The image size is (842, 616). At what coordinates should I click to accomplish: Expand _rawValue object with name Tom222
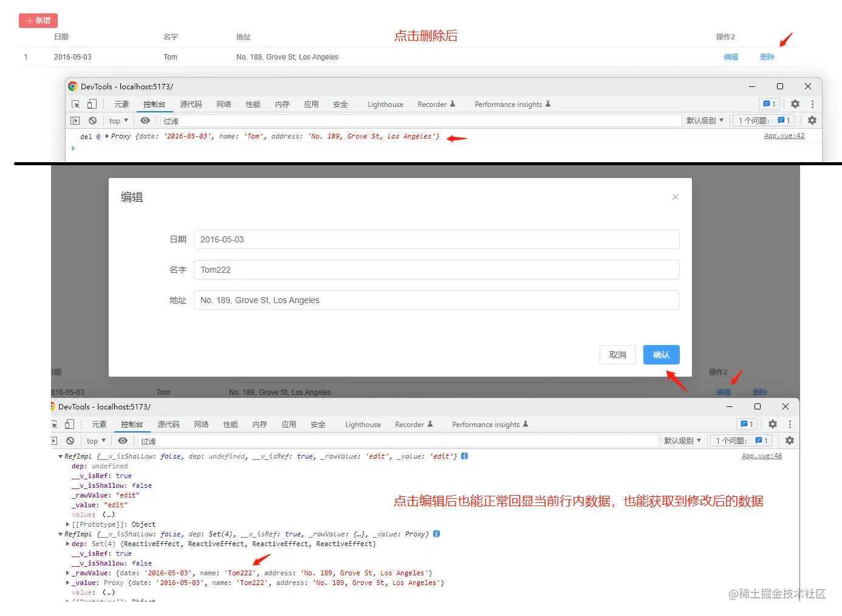pos(67,573)
